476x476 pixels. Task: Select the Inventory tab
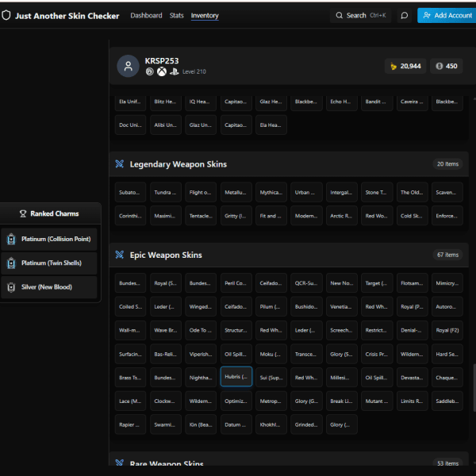coord(205,16)
